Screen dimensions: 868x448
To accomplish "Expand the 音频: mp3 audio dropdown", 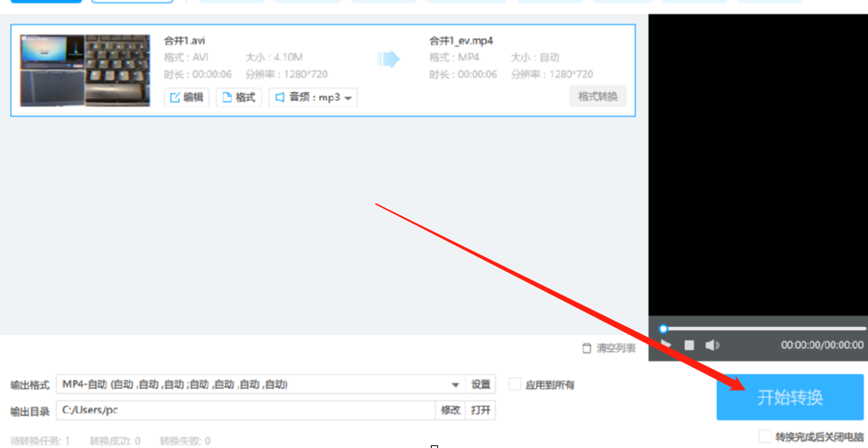I will (313, 97).
